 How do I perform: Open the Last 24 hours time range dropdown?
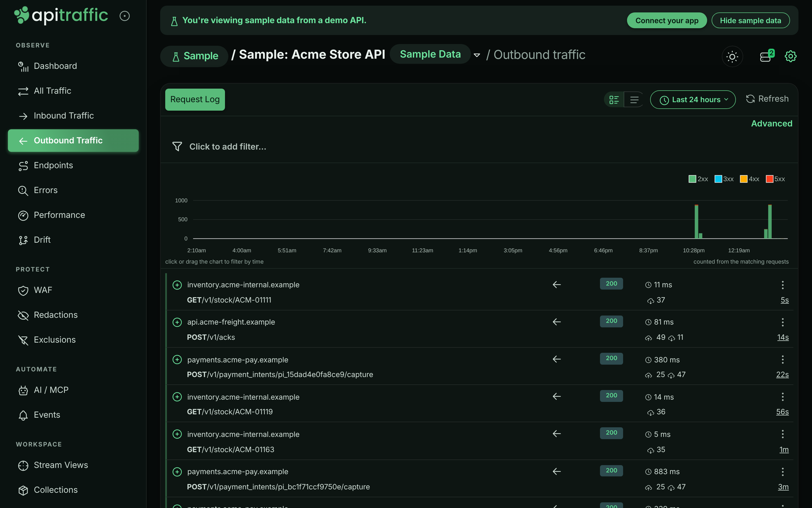click(693, 100)
